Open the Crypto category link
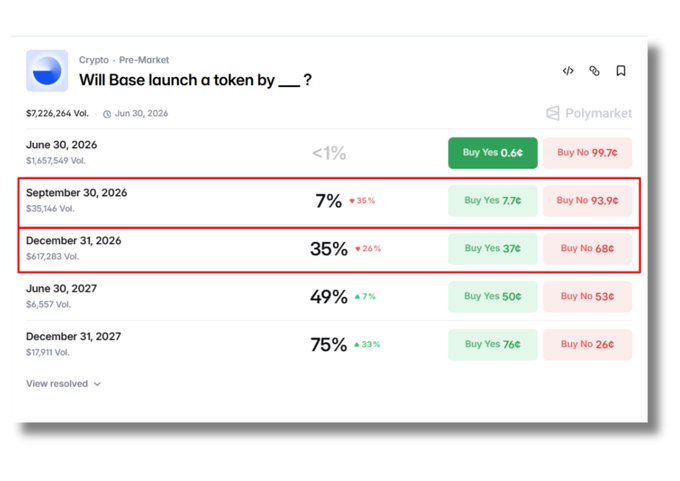 point(94,60)
